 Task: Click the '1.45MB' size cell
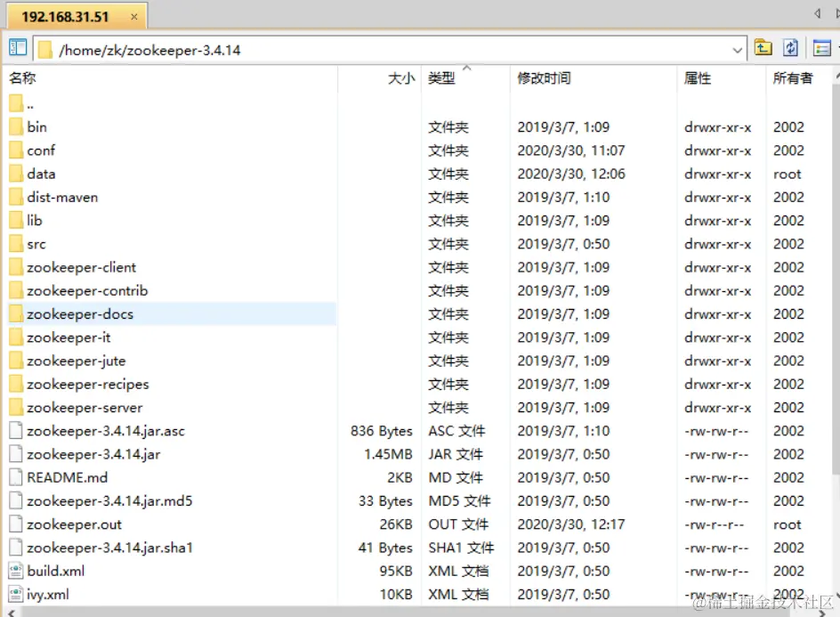(x=388, y=454)
